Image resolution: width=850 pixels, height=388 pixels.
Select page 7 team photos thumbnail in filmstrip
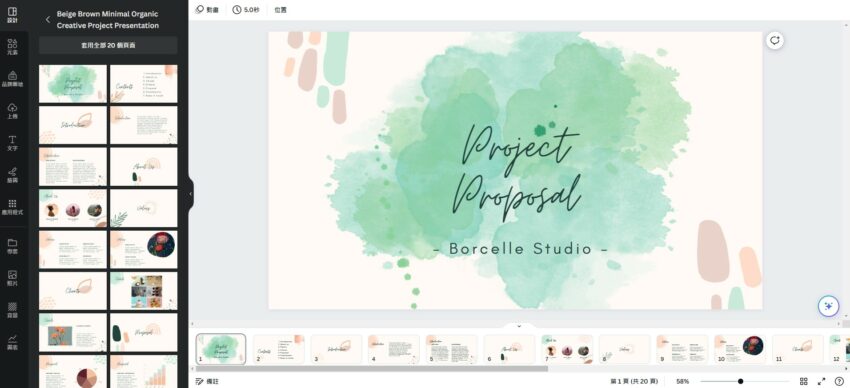pyautogui.click(x=567, y=348)
